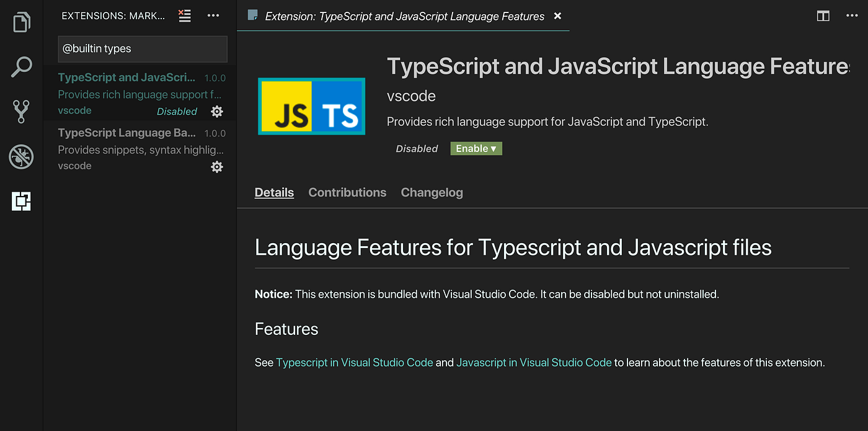Image resolution: width=868 pixels, height=431 pixels.
Task: Click the crossed-out bug debug icon
Action: 21,157
